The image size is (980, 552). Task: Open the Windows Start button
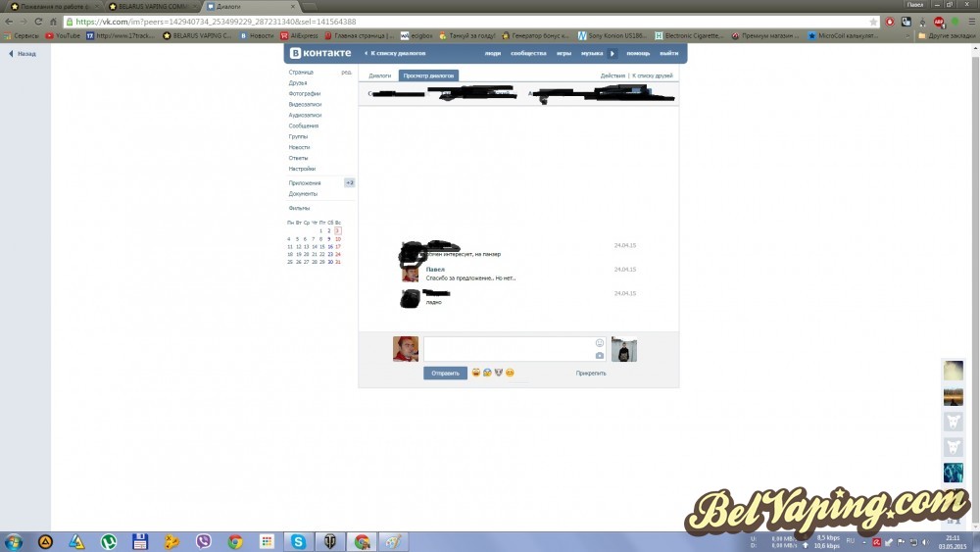13,541
